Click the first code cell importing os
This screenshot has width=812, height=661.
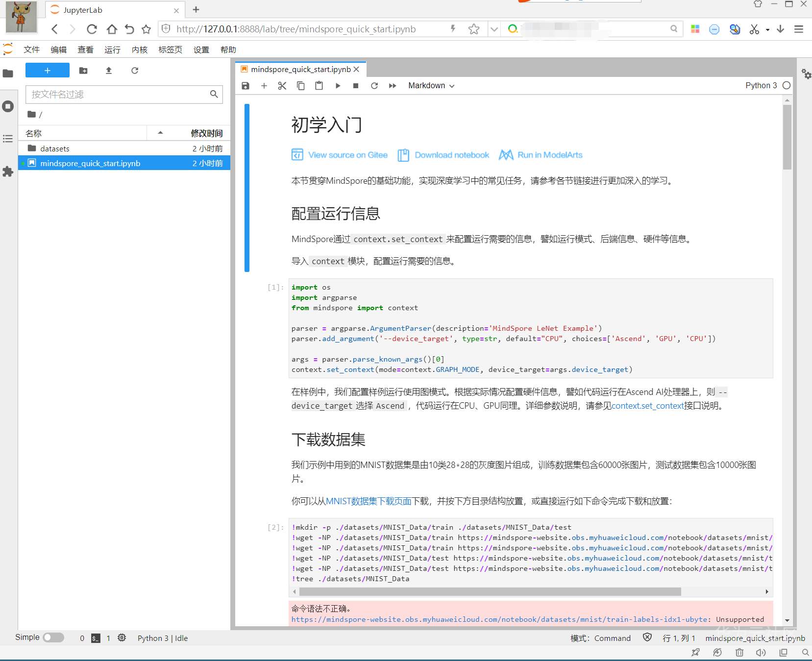531,328
